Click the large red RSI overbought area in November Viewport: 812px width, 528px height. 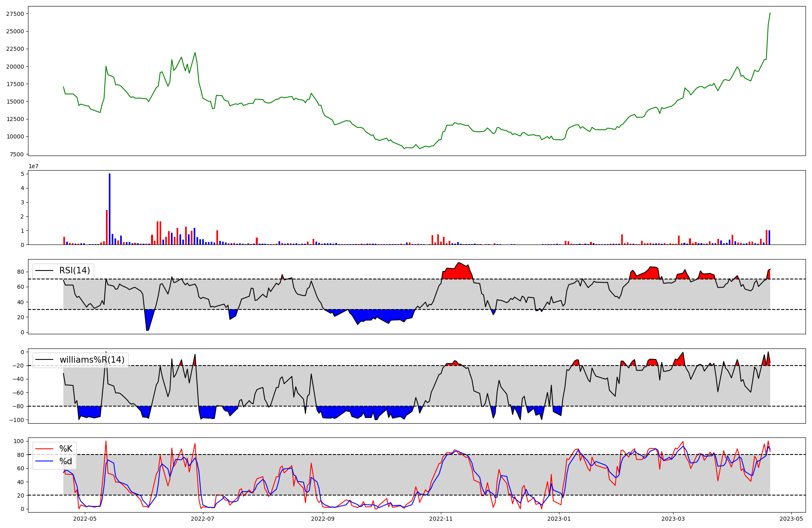pos(458,272)
